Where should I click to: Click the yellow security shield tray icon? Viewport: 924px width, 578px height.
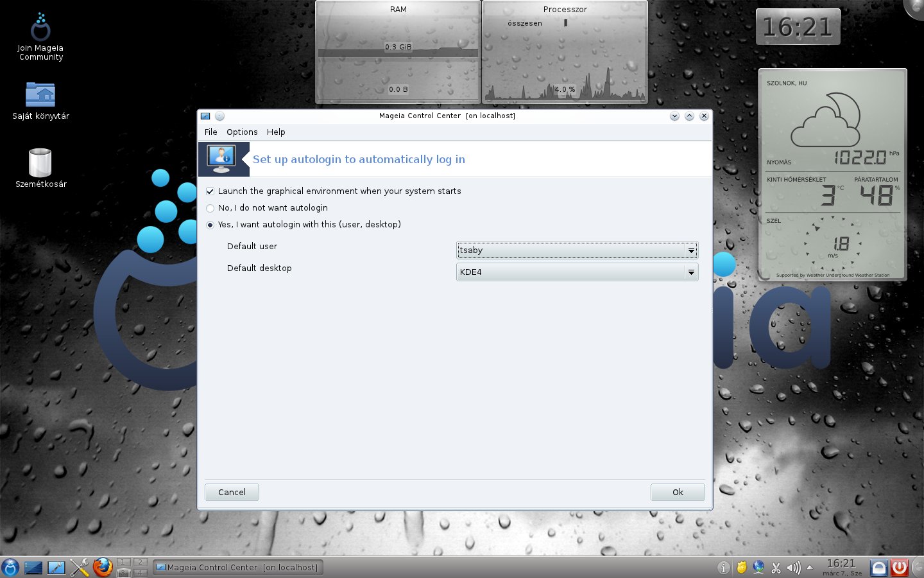coord(742,568)
